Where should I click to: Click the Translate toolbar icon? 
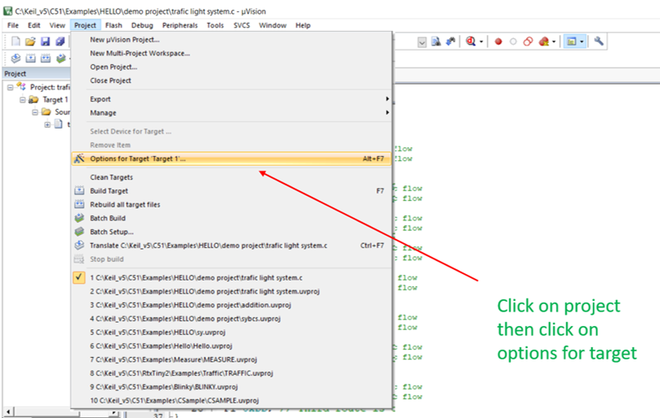tap(16, 58)
